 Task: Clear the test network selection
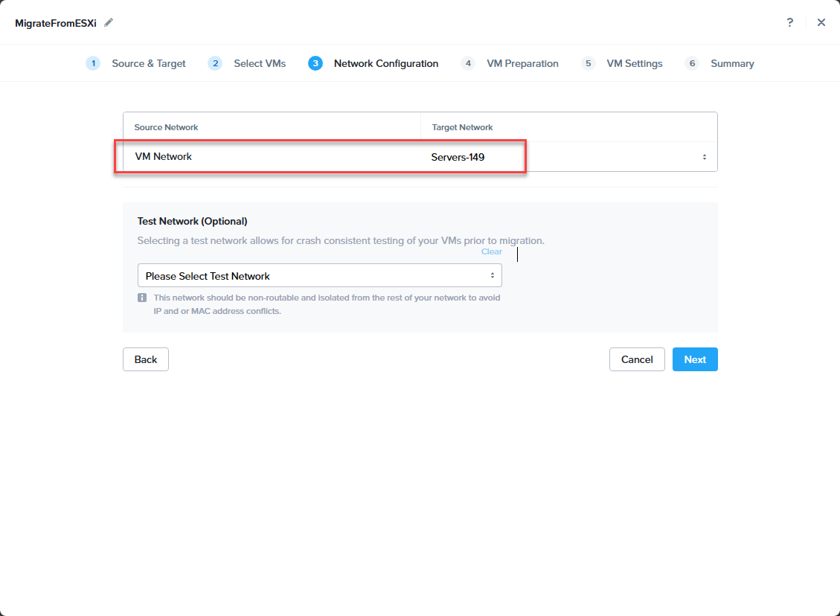tap(491, 251)
